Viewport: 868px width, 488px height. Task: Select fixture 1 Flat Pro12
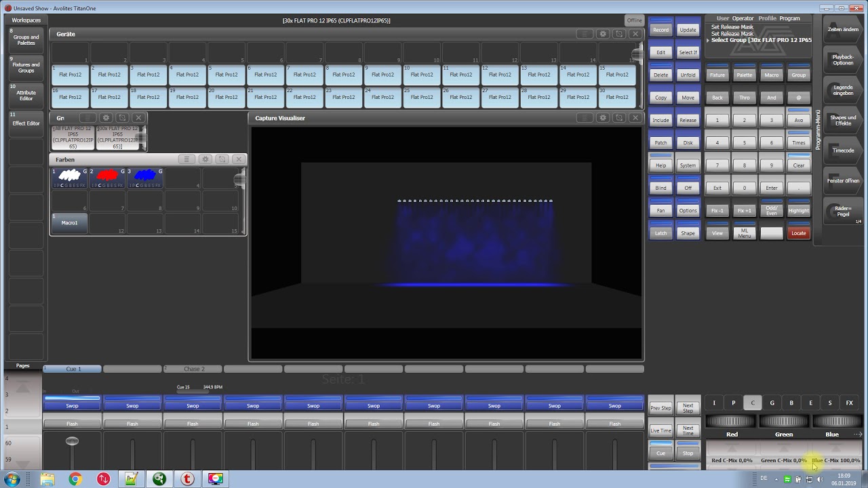70,75
